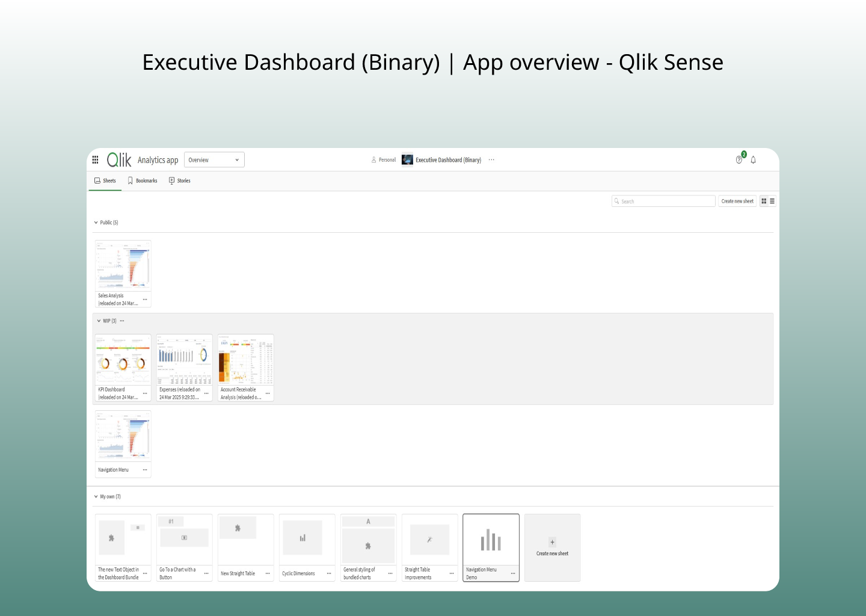Screen dimensions: 866x616
Task: Open the public Navigation Menu sheet thumbnail
Action: (x=123, y=436)
